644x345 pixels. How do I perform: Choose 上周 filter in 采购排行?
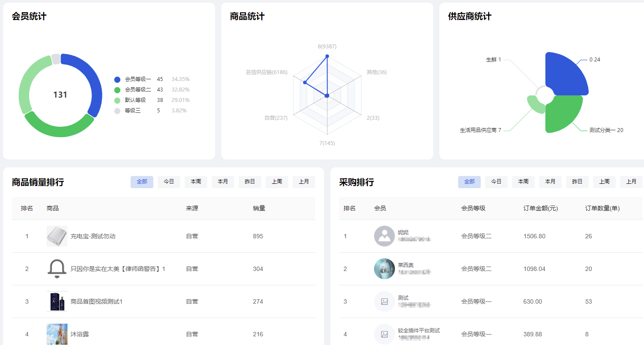tap(604, 182)
